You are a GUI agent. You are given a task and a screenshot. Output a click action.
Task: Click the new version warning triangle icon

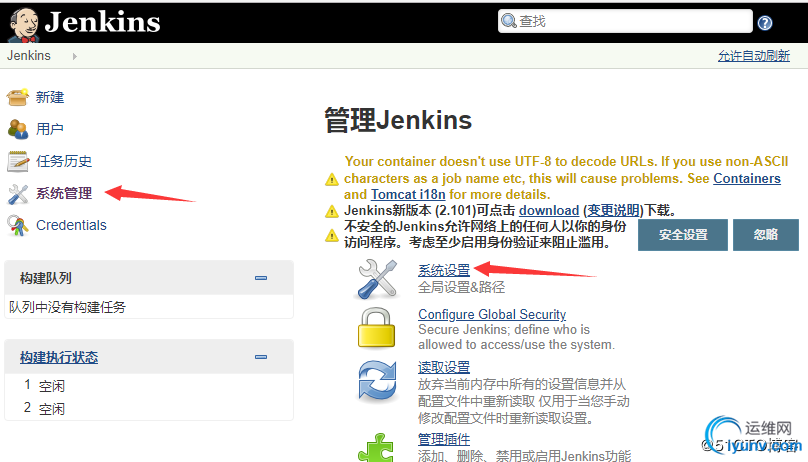(x=332, y=212)
